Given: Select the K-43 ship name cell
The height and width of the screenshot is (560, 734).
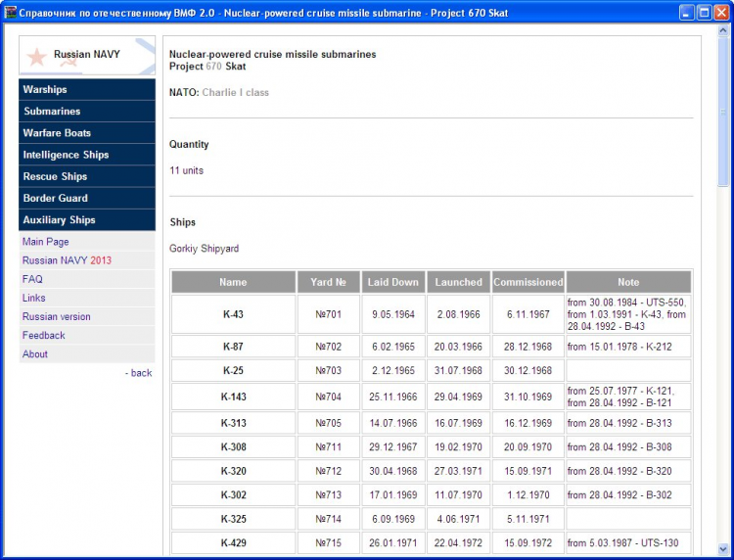Looking at the screenshot, I should click(233, 314).
